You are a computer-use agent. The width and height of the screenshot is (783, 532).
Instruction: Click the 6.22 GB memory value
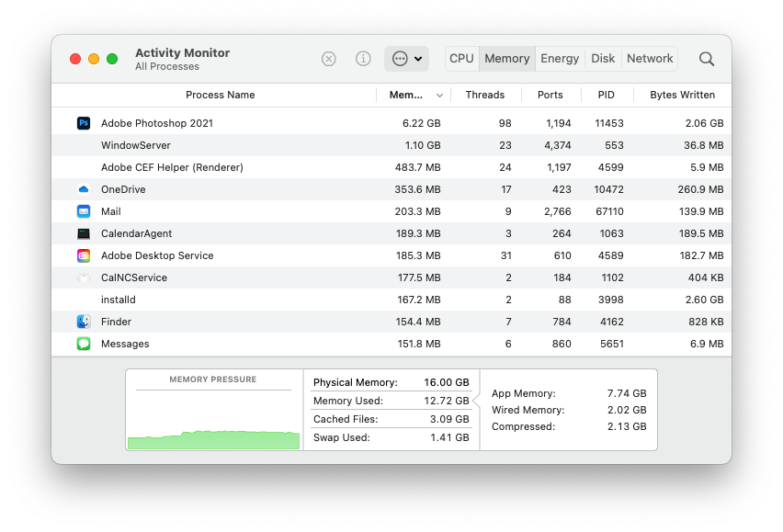pos(422,123)
